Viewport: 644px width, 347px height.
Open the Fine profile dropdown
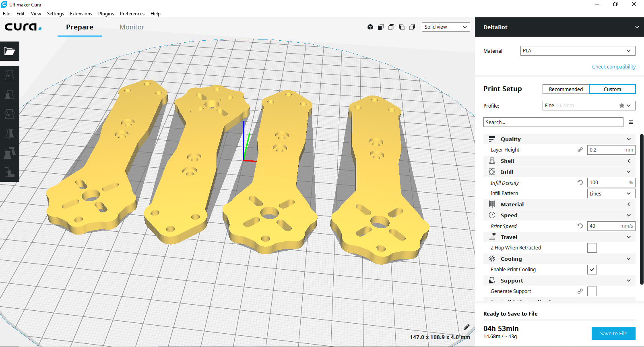pos(589,106)
